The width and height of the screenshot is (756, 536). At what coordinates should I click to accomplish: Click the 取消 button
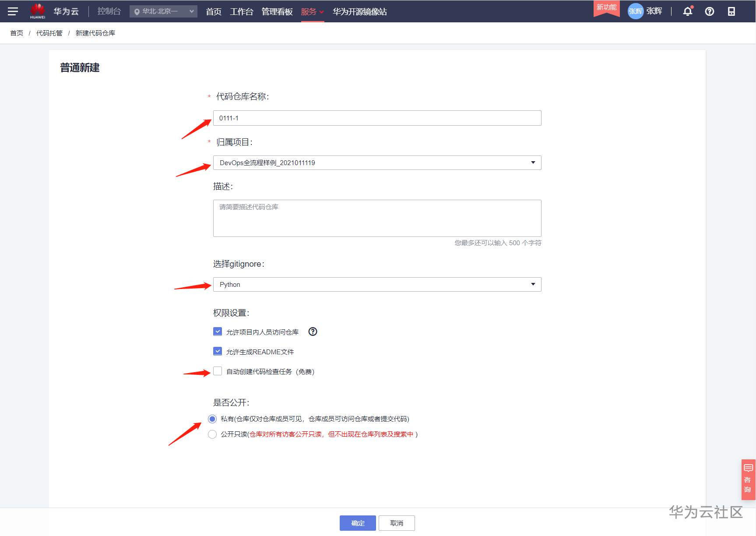(397, 523)
